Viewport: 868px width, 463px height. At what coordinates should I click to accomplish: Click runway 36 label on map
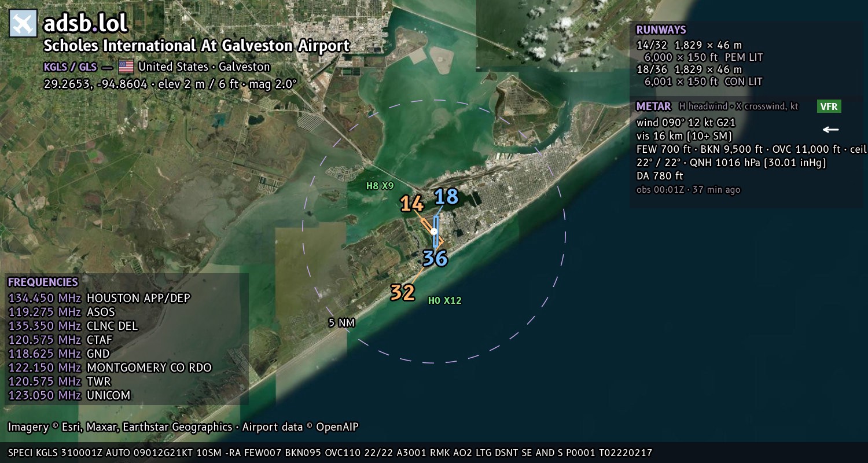pyautogui.click(x=435, y=258)
